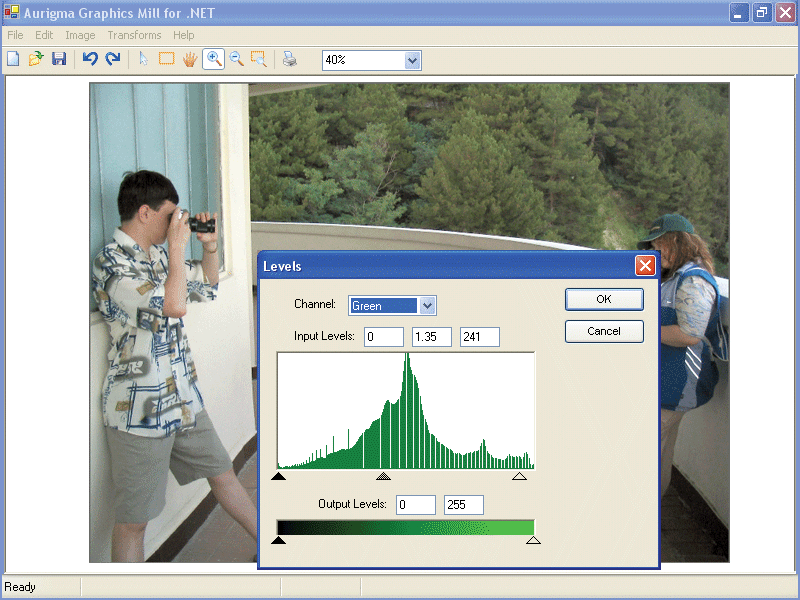This screenshot has height=600, width=800.
Task: Click the Redo arrow icon
Action: click(x=113, y=60)
